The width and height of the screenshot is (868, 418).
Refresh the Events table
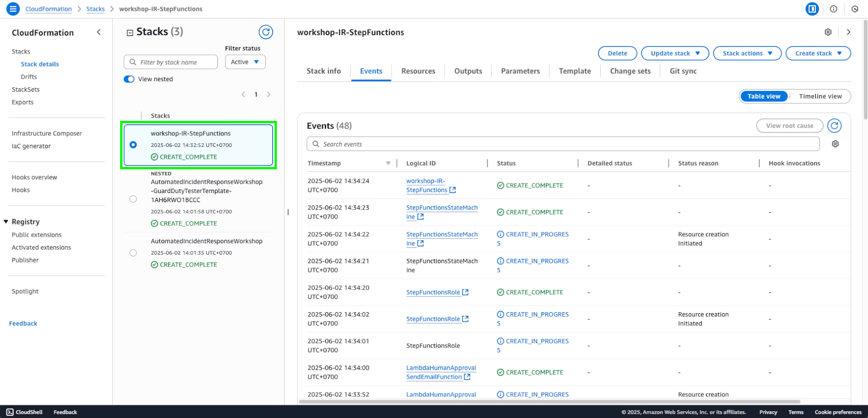(835, 125)
